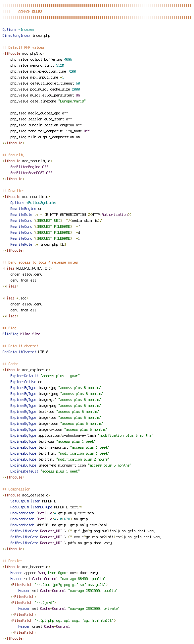Click the date.timezone "Europe/Paris" line

[48, 101]
